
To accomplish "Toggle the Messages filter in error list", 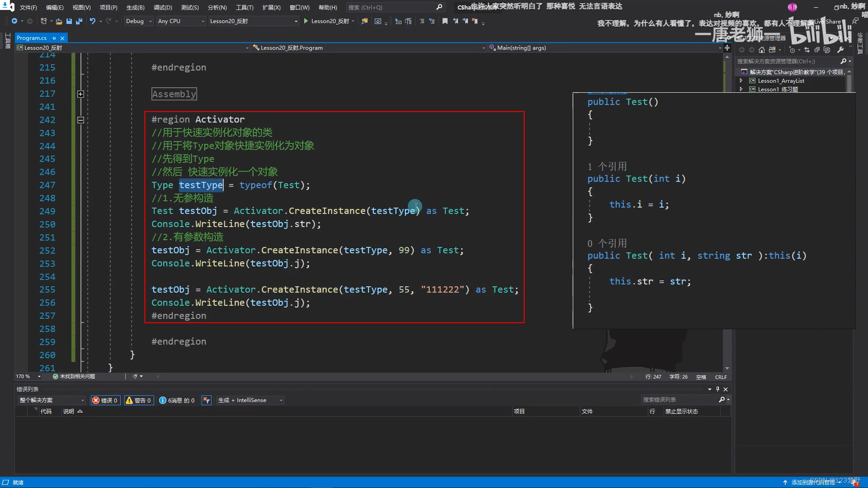I will point(177,400).
